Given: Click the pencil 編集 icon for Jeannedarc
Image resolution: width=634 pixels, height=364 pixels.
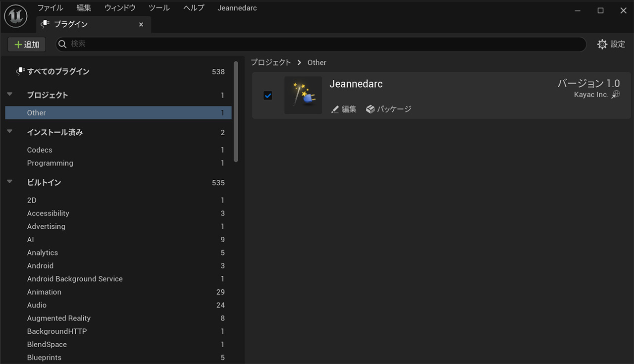Looking at the screenshot, I should (x=335, y=109).
